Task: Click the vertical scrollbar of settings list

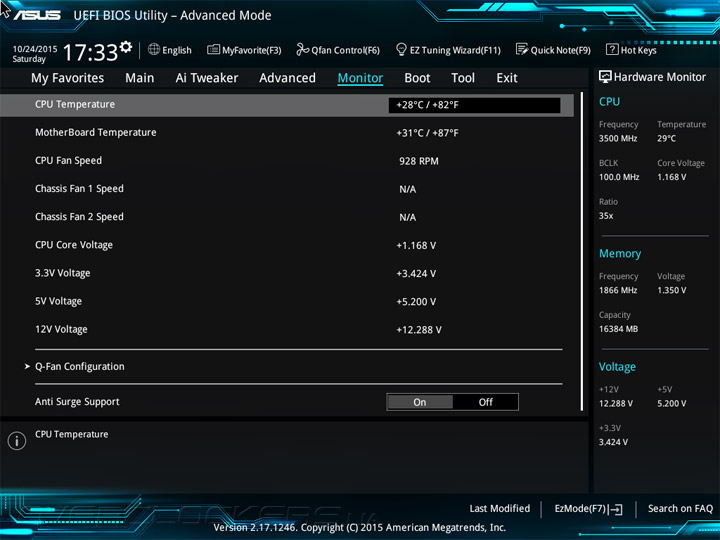Action: click(x=582, y=252)
